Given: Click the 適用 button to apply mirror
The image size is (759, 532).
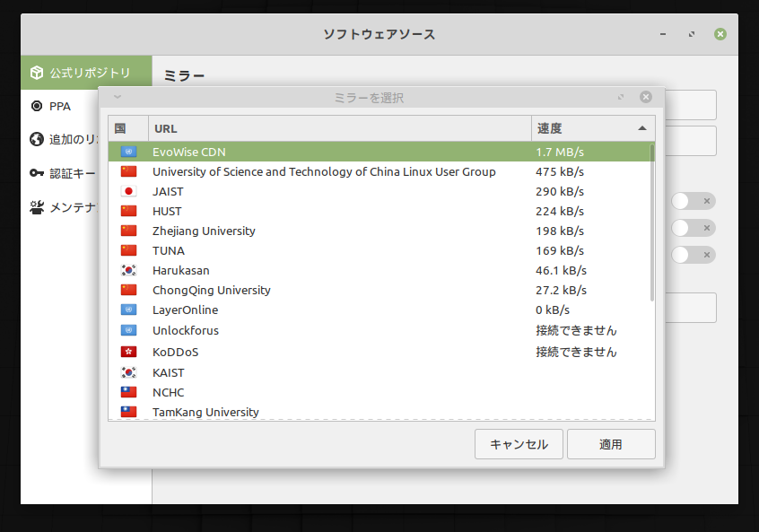Looking at the screenshot, I should pyautogui.click(x=611, y=444).
